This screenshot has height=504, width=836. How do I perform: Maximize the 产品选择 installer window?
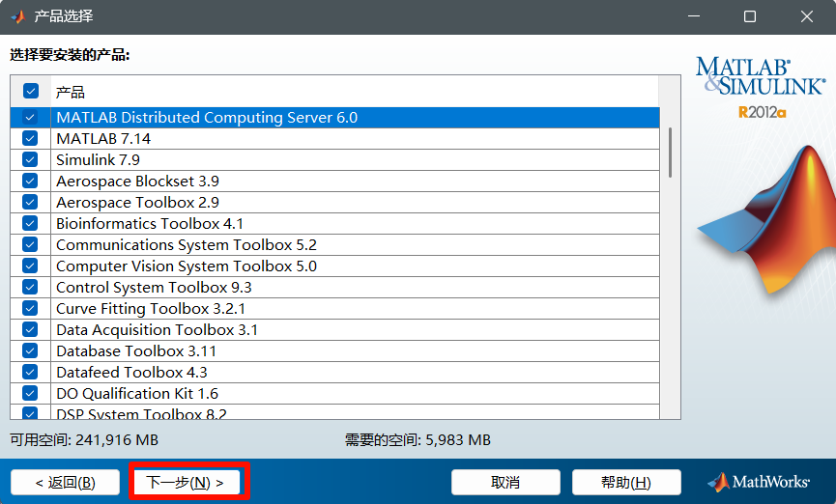point(750,16)
